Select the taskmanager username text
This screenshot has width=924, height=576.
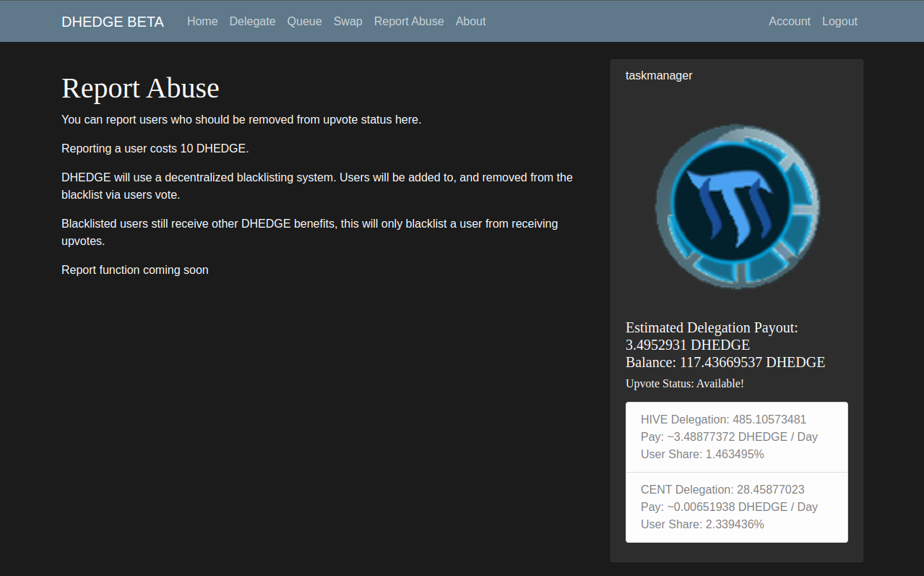click(x=659, y=75)
